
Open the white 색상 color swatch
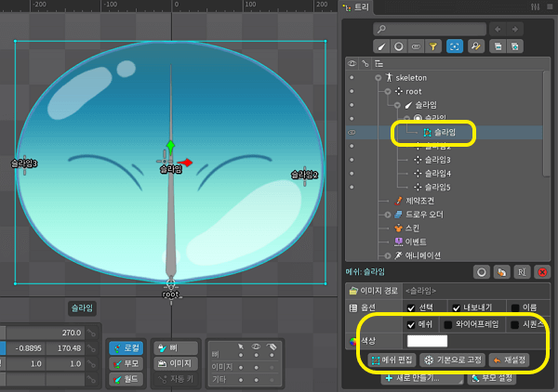point(427,342)
